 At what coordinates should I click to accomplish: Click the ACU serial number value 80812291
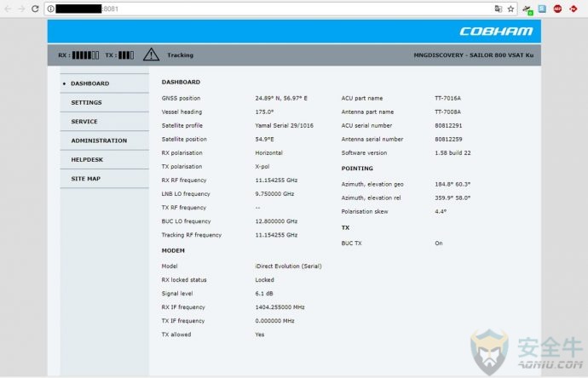click(448, 125)
